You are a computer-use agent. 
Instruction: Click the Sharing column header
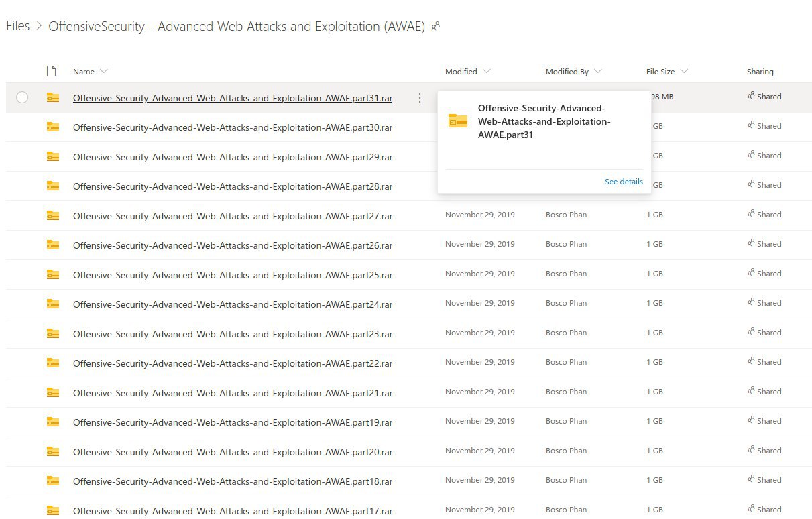pos(760,72)
